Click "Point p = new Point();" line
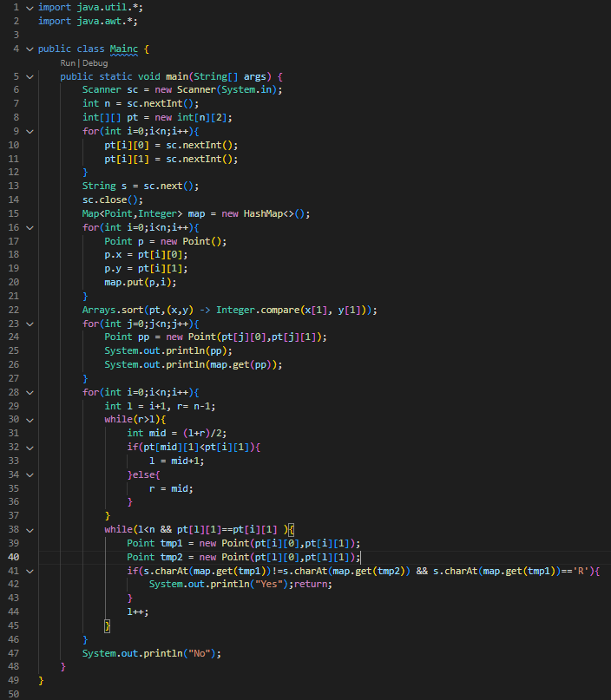The width and height of the screenshot is (611, 700). [166, 241]
